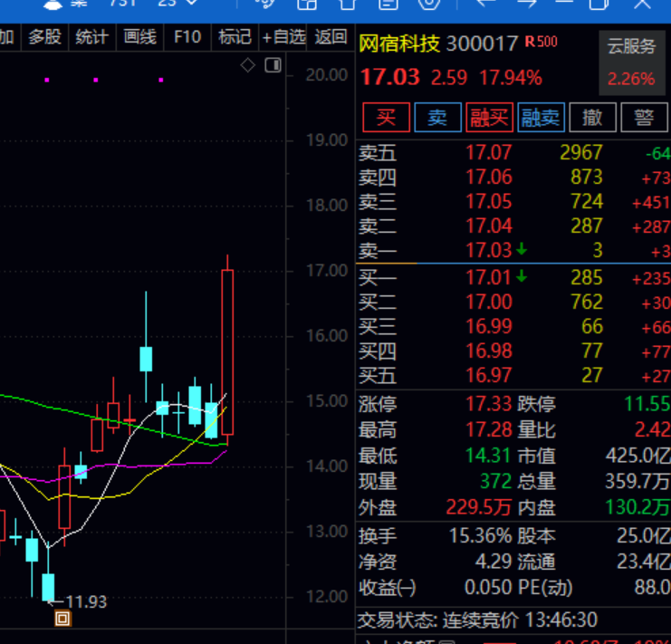Select the 卖四 row price 17.06
The width and height of the screenshot is (671, 644).
point(489,178)
